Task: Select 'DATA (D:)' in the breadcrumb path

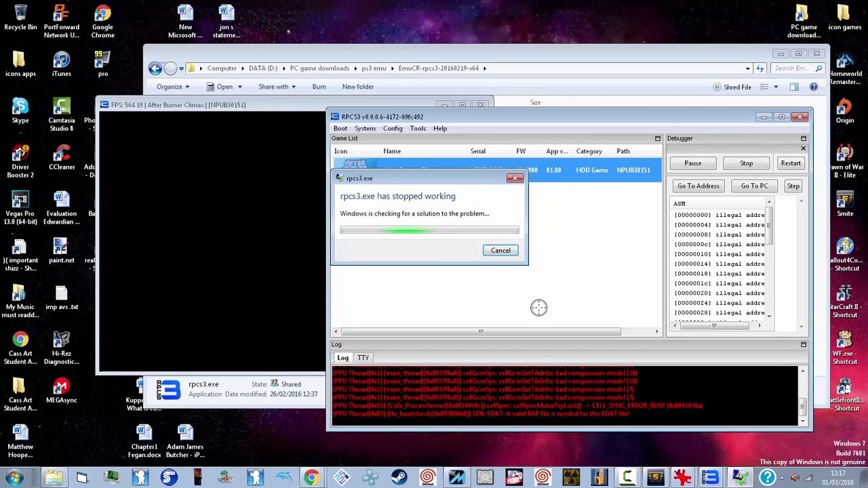Action: click(x=263, y=68)
